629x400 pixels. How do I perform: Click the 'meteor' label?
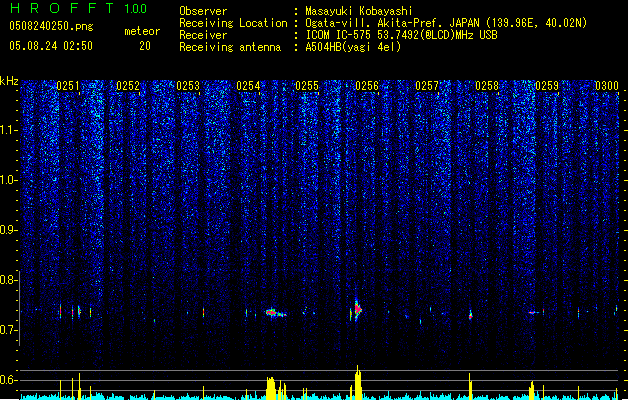tap(142, 31)
